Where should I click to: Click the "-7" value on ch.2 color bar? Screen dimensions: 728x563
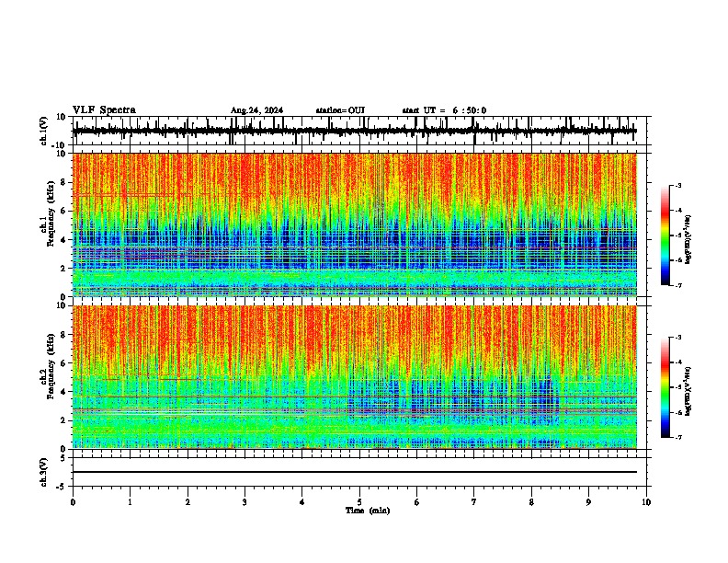677,437
